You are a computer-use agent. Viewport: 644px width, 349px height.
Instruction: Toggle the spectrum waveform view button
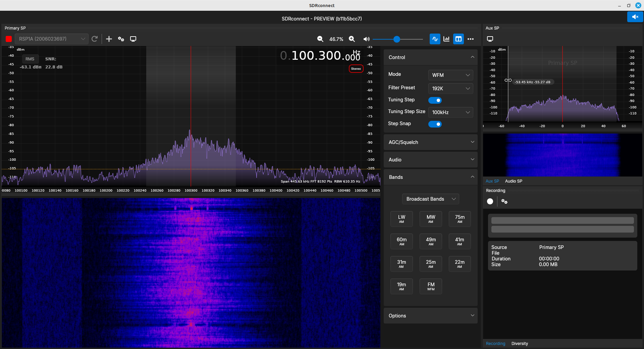tap(435, 39)
